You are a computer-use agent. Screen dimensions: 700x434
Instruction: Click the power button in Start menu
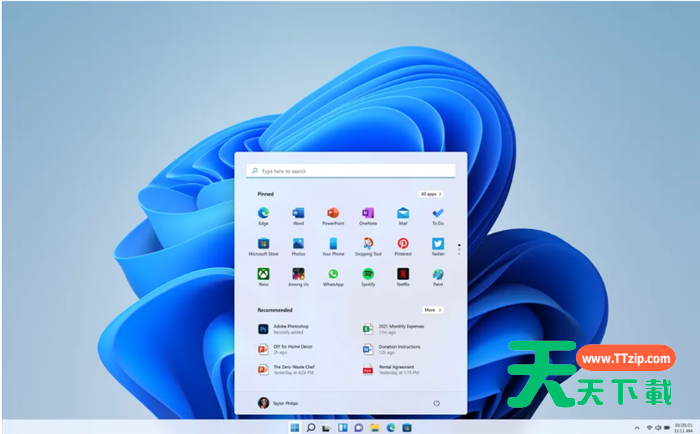pos(437,403)
